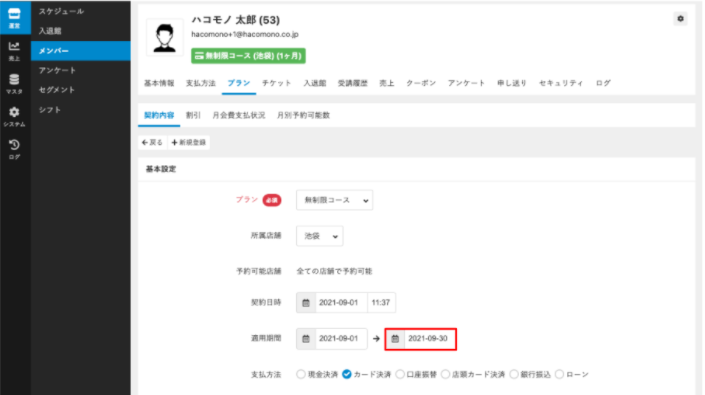Screen dimensions: 705x395
Task: Open the マスタ database icon
Action: [x=14, y=84]
